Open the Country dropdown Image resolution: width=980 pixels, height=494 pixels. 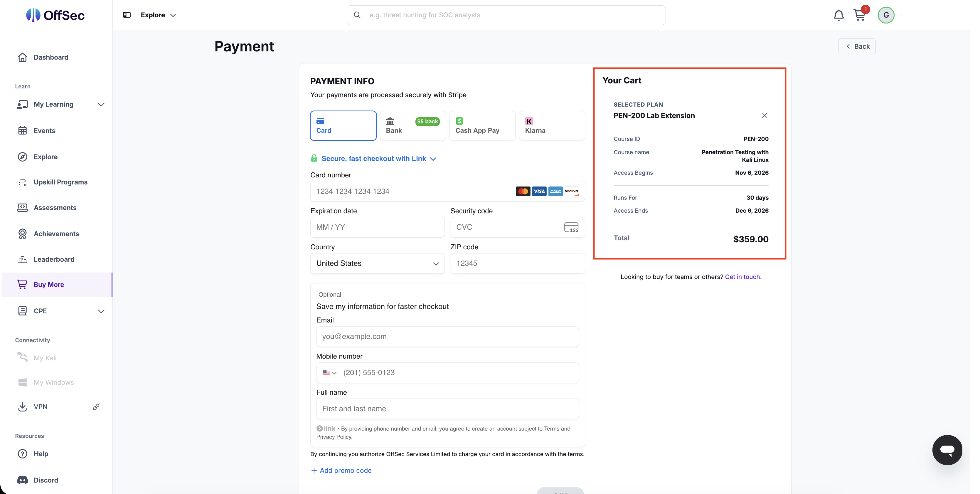pyautogui.click(x=377, y=263)
